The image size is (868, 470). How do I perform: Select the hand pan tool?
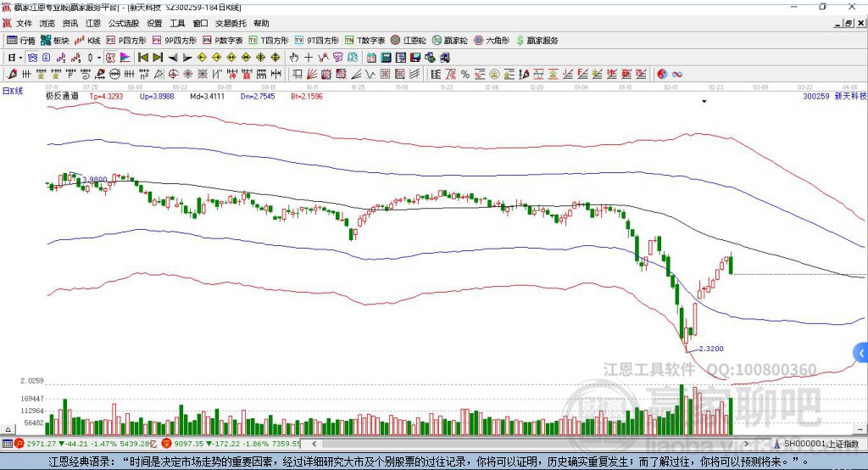point(294,58)
